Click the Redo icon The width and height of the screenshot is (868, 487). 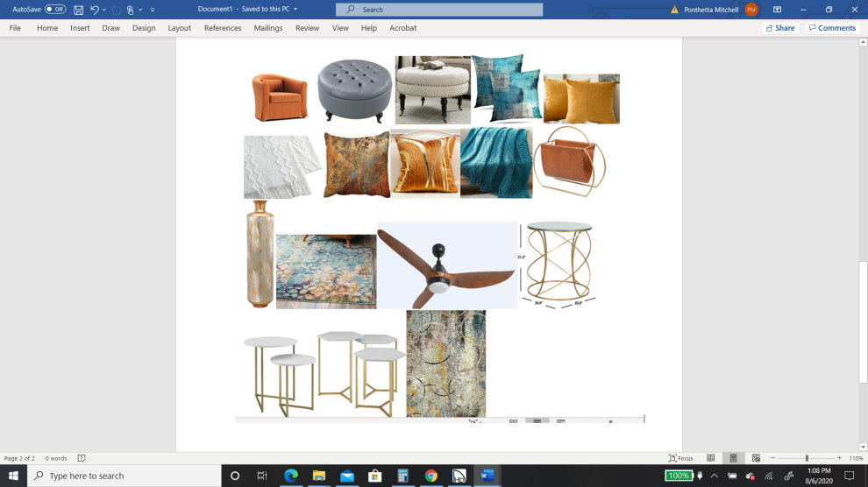click(x=117, y=10)
